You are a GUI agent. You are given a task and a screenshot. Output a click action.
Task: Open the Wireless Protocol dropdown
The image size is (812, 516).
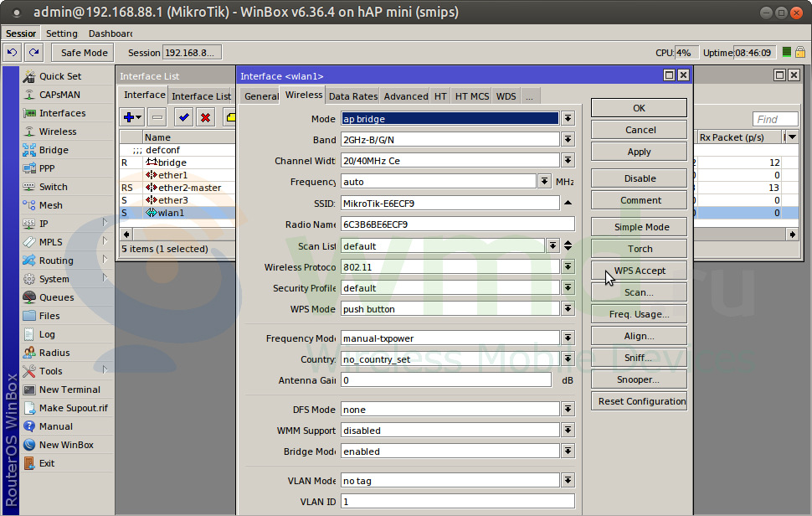[568, 267]
